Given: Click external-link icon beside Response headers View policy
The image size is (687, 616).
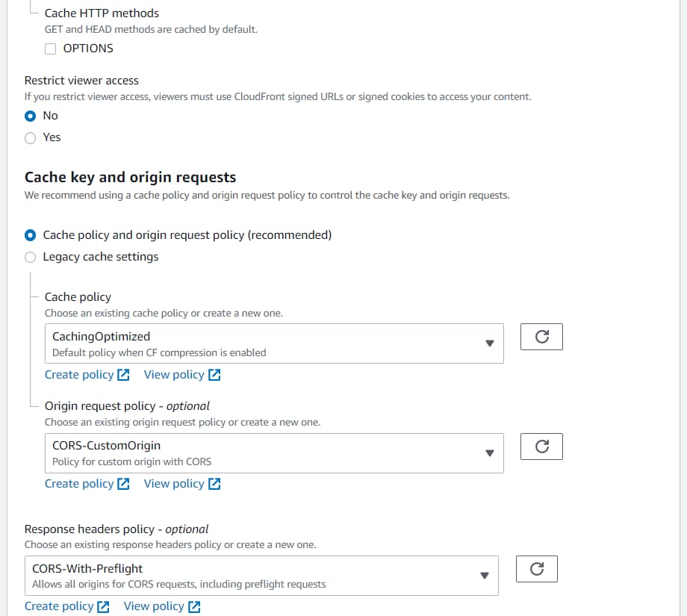Looking at the screenshot, I should (194, 606).
